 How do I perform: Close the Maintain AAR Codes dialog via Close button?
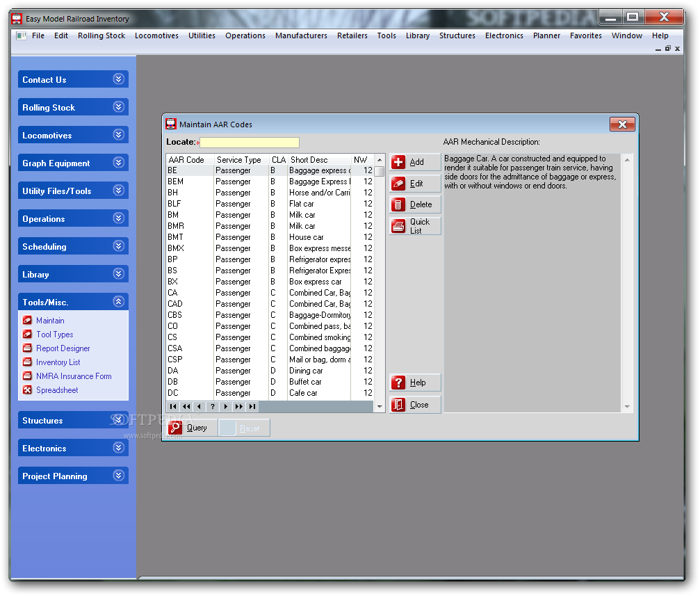point(415,405)
